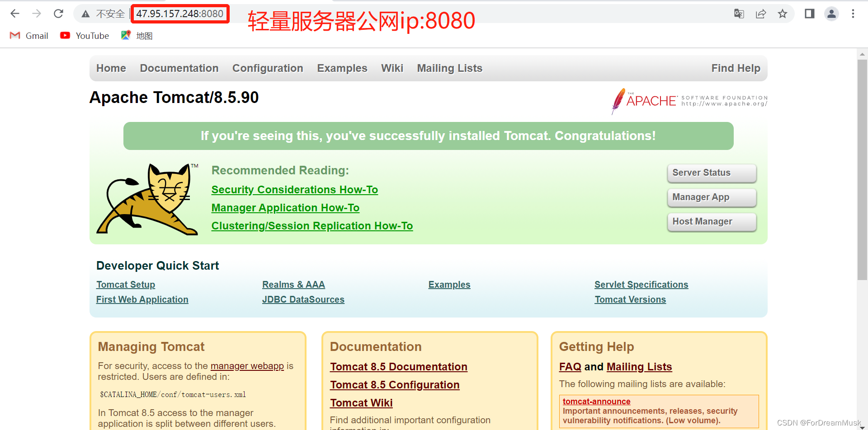Open the user profile avatar

point(831,14)
